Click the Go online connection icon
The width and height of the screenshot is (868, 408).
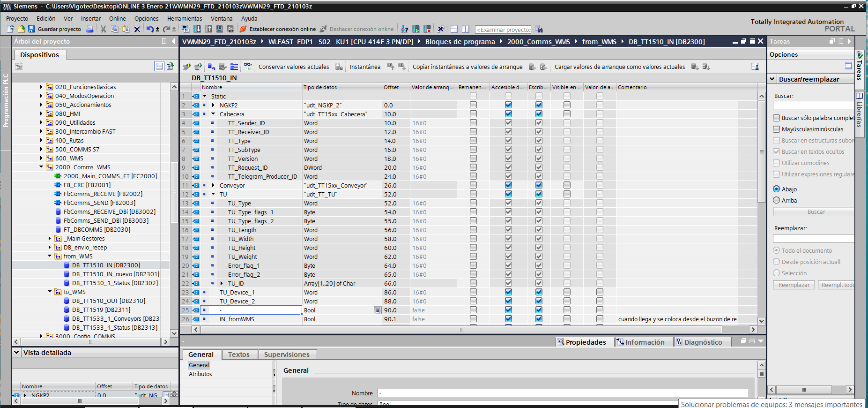point(243,29)
